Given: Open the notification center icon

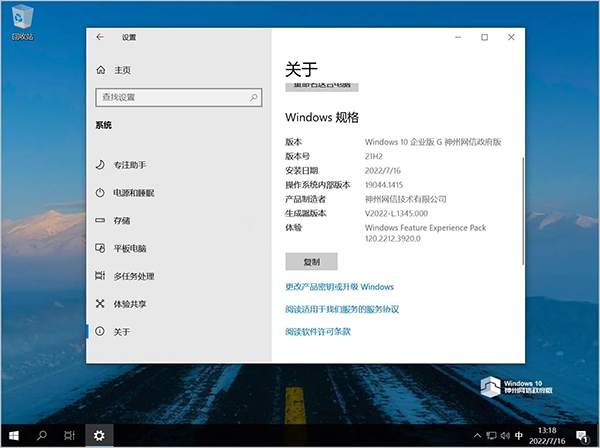Looking at the screenshot, I should pos(582,436).
